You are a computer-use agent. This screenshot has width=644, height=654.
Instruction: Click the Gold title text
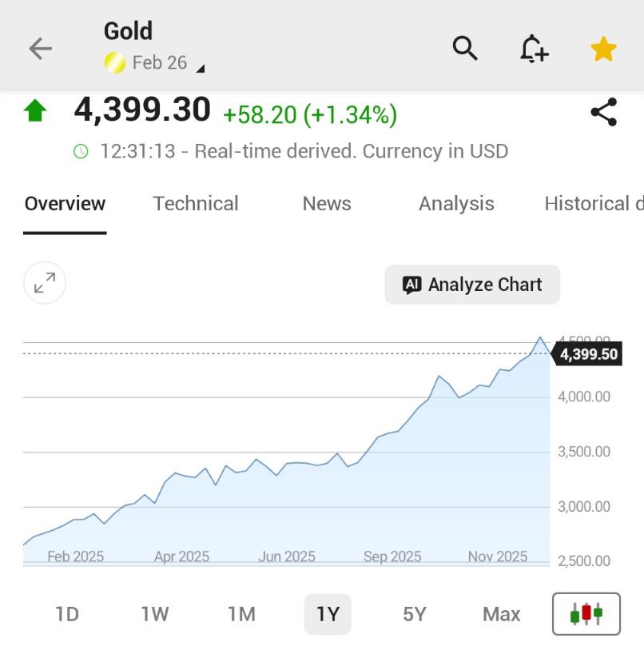pos(128,31)
